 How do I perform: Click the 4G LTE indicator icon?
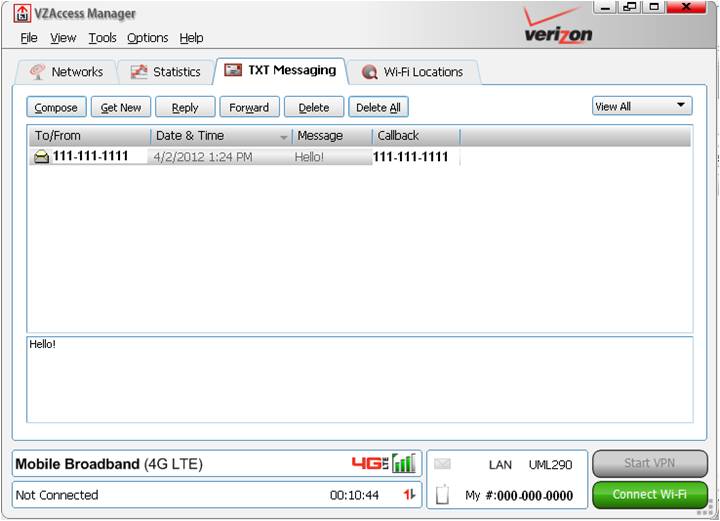coord(370,463)
